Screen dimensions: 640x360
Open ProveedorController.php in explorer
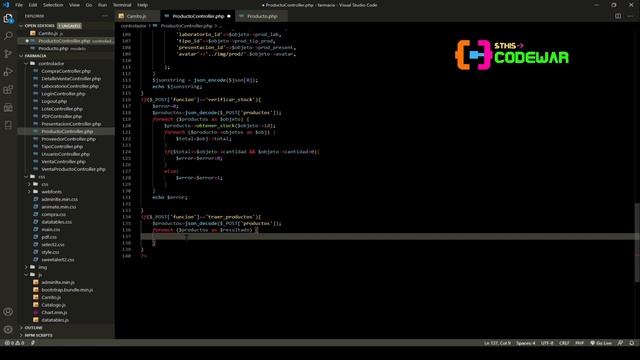point(69,139)
